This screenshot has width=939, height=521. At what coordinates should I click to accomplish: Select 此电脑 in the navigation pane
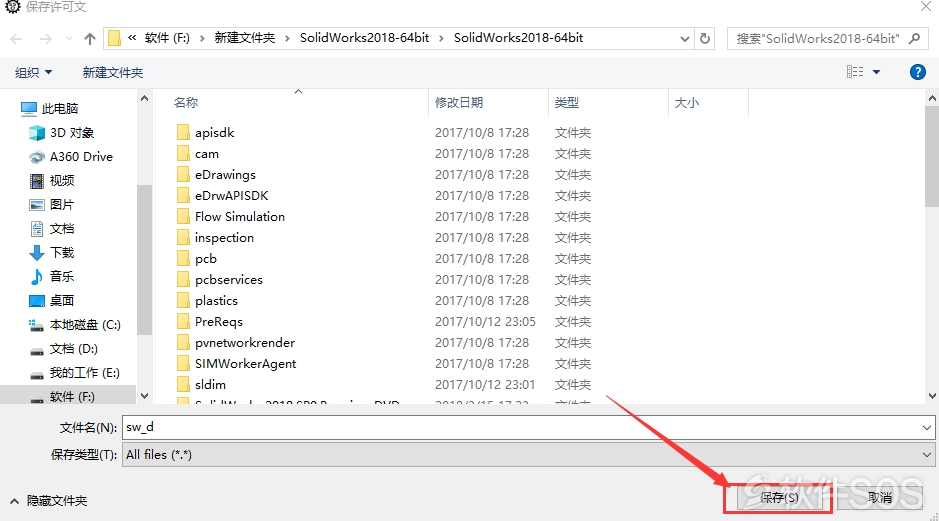[x=49, y=108]
